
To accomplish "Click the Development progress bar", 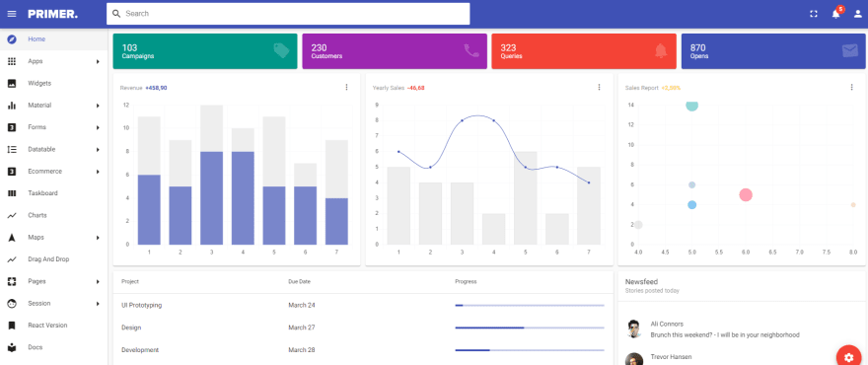I will tap(530, 350).
